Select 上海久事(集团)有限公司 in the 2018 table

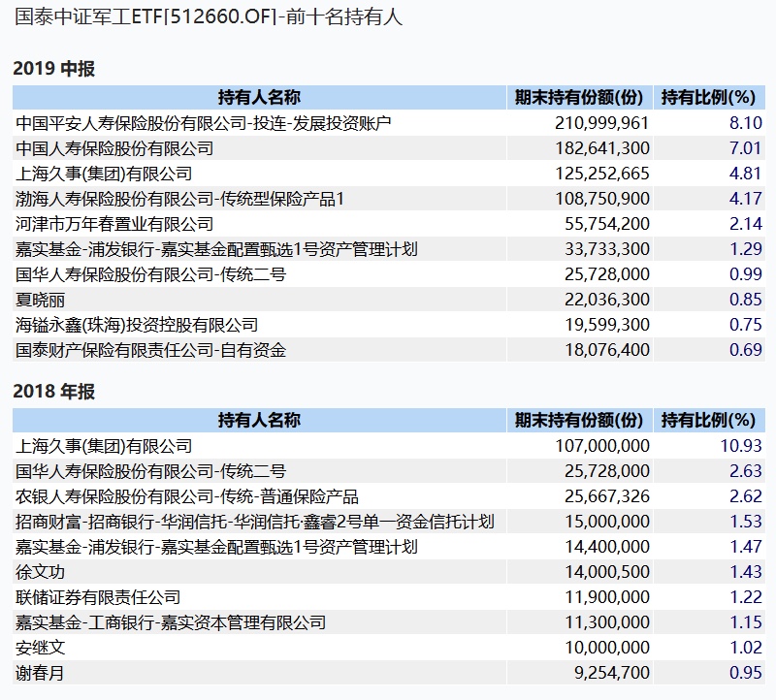(x=104, y=446)
